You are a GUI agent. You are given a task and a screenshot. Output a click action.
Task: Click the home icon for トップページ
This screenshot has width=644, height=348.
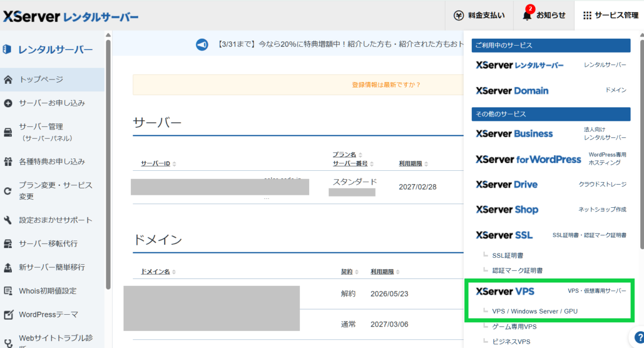(x=8, y=79)
